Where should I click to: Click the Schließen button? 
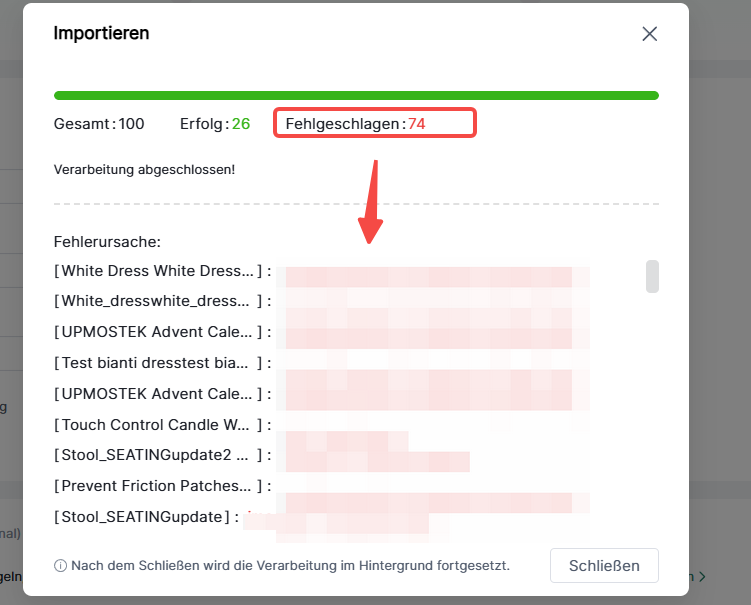(x=604, y=566)
